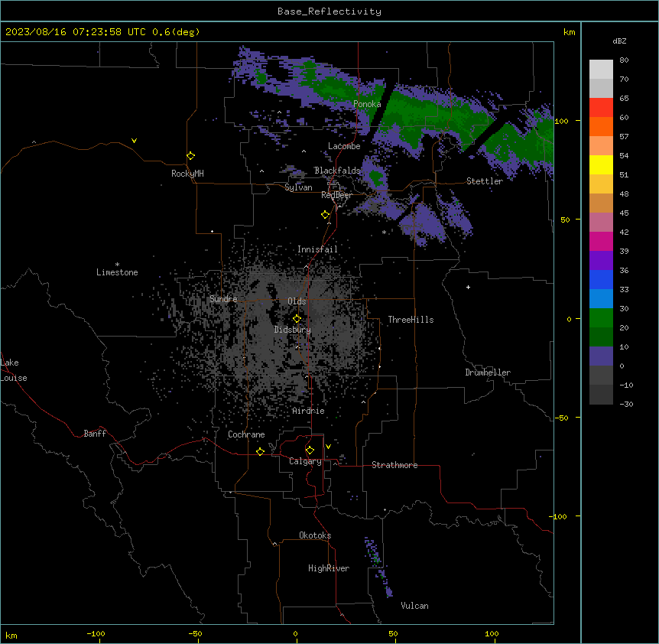Select the slate purple 0-10 dBZ legend swatch
Image resolution: width=659 pixels, height=644 pixels.
(x=601, y=356)
